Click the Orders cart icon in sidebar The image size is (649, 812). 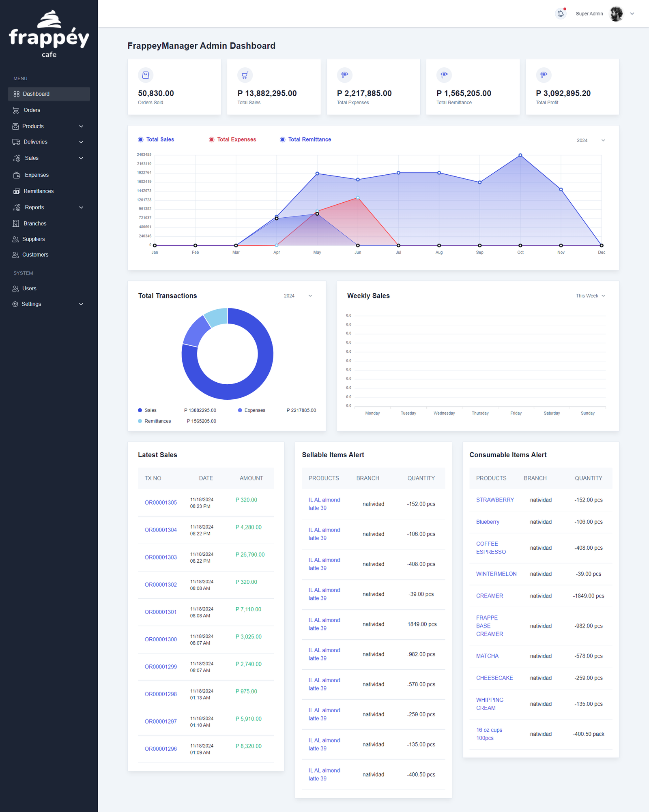click(16, 110)
